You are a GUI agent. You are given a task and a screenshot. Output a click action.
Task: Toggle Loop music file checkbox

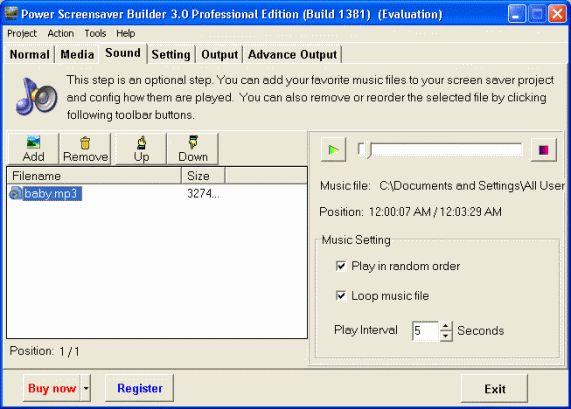point(341,296)
